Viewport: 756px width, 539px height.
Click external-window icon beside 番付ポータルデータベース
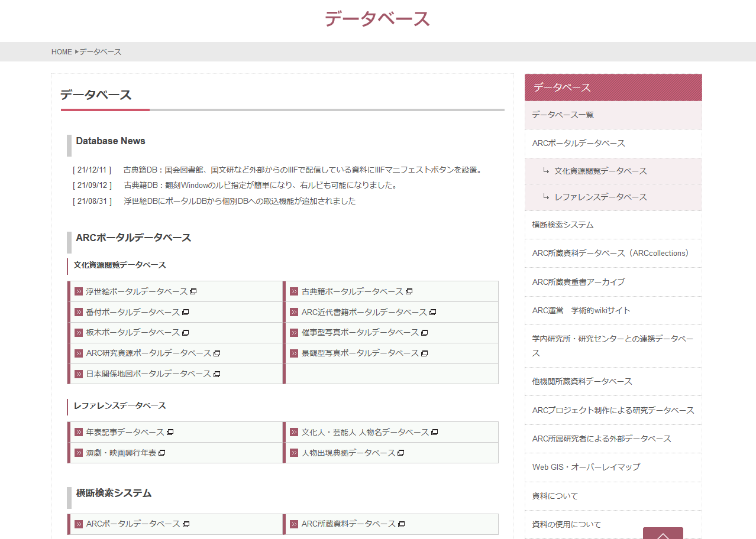click(x=186, y=312)
